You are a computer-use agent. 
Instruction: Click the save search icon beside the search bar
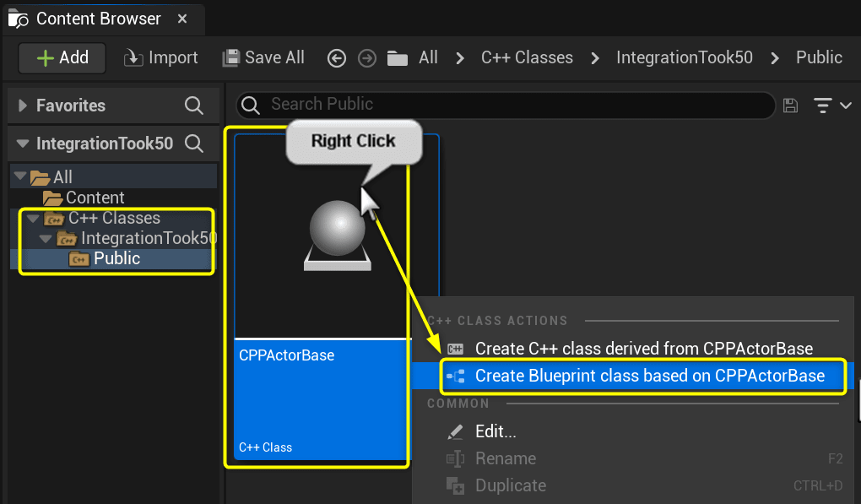(790, 106)
